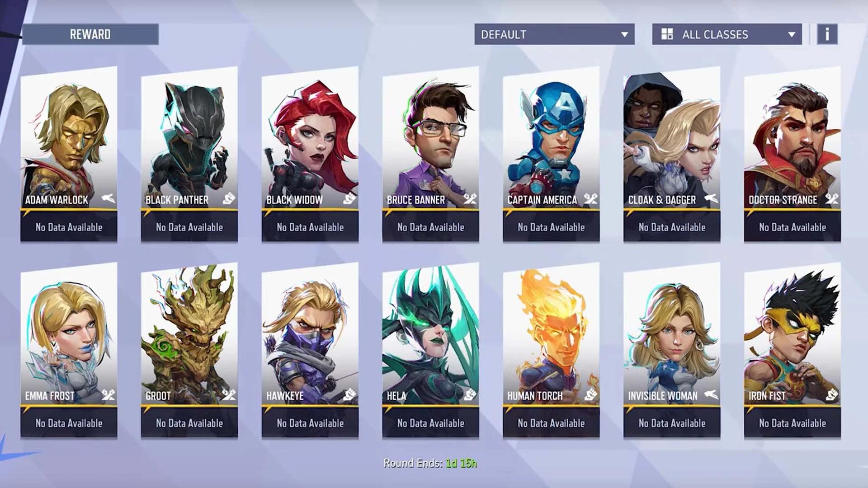Click Doctor Strange's class role icon
Viewport: 868px width, 488px height.
pyautogui.click(x=832, y=198)
